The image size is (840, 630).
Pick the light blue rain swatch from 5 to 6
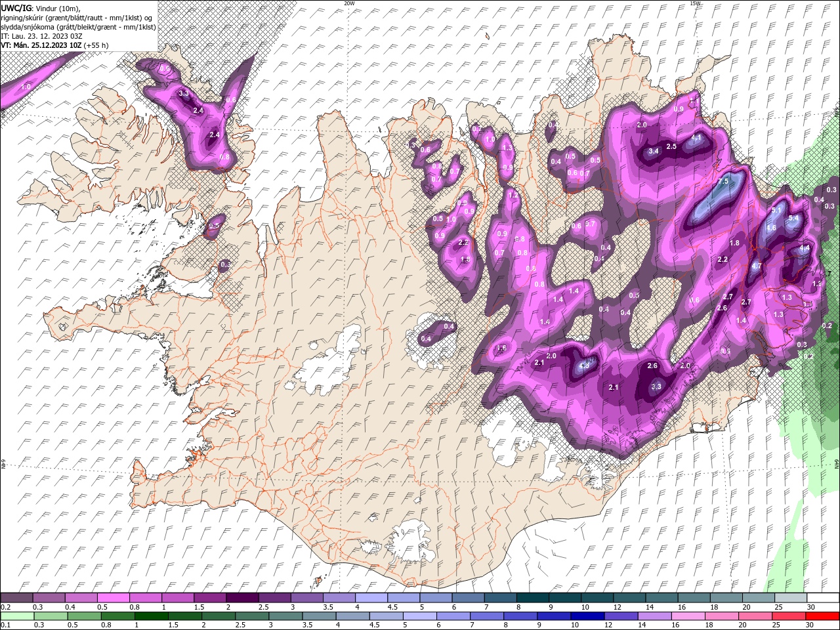coord(419,616)
